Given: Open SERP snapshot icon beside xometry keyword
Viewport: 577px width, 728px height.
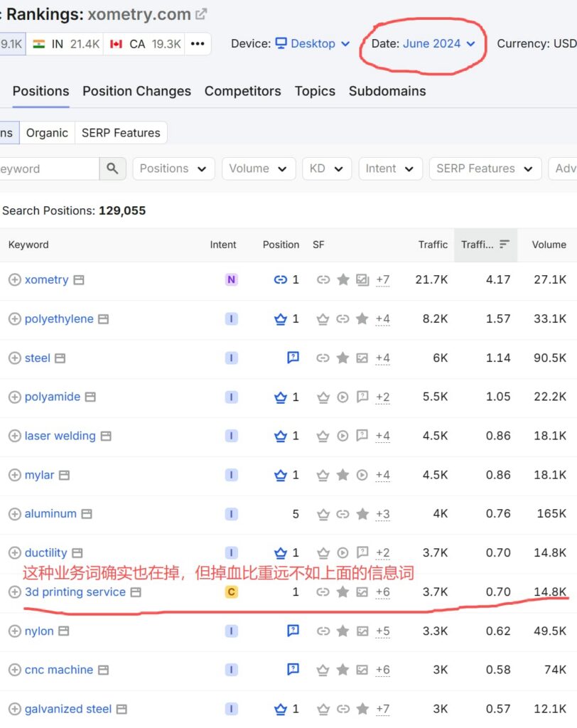Looking at the screenshot, I should 79,280.
